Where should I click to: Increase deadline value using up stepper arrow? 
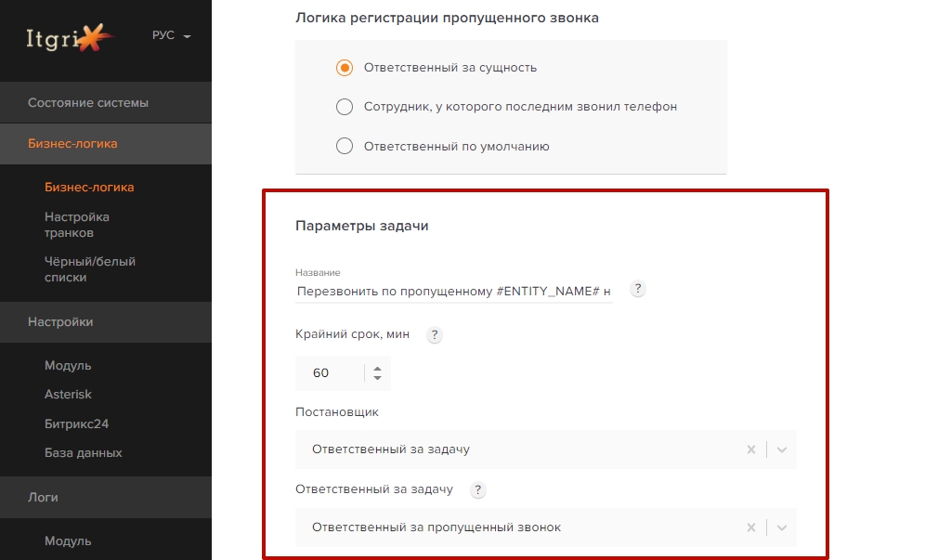pyautogui.click(x=377, y=368)
